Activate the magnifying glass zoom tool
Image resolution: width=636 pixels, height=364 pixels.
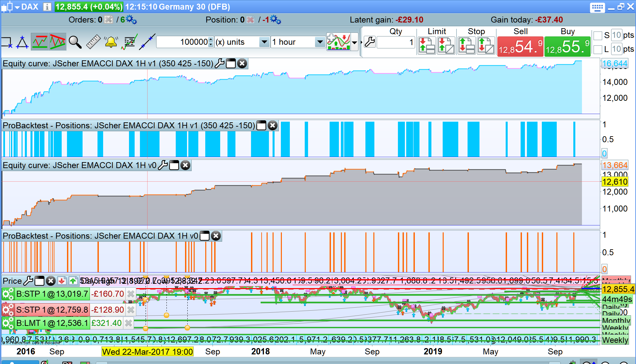coord(75,42)
